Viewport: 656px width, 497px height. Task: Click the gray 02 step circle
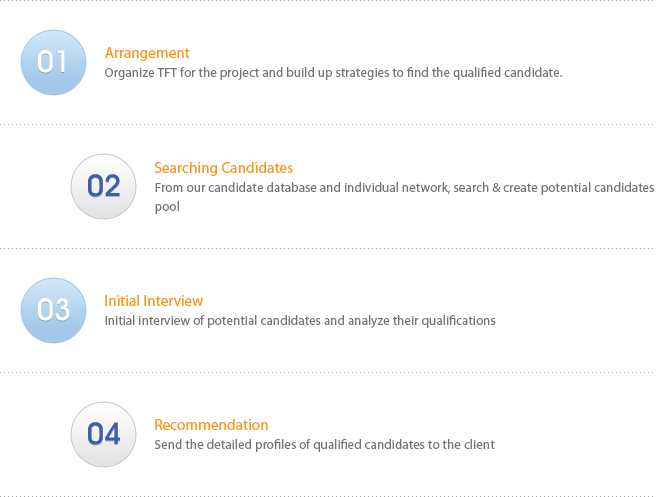[x=103, y=186]
